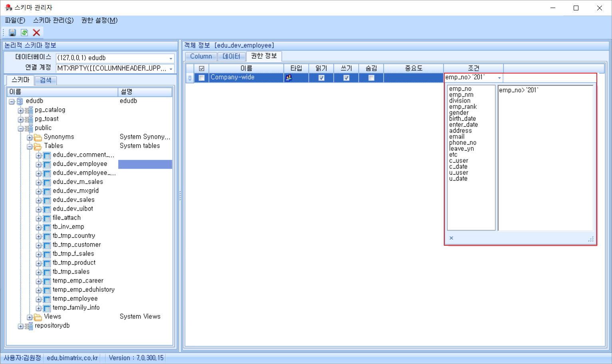Click the tb_tmp_customer table icon
This screenshot has width=612, height=364.
pyautogui.click(x=47, y=245)
